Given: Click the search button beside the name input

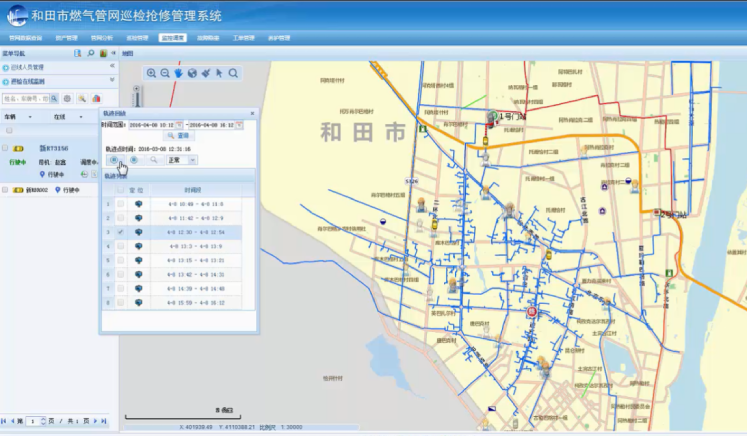Looking at the screenshot, I should pos(54,99).
